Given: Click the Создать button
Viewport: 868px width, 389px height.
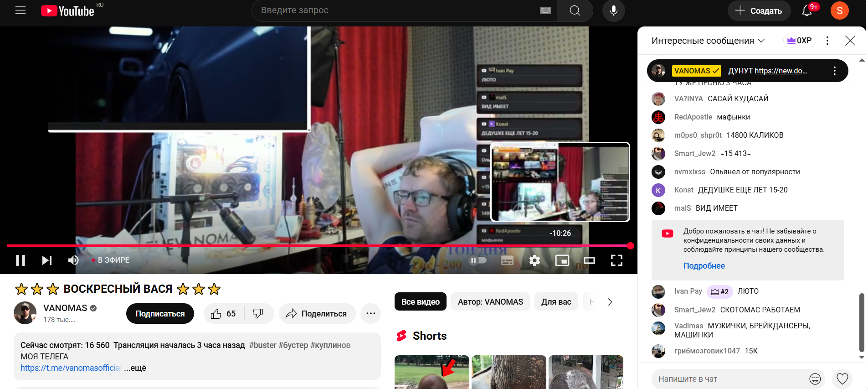Looking at the screenshot, I should point(759,10).
